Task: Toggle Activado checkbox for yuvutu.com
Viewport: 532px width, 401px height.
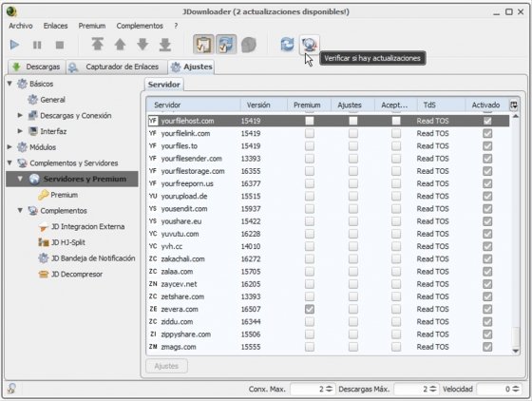Action: click(487, 234)
